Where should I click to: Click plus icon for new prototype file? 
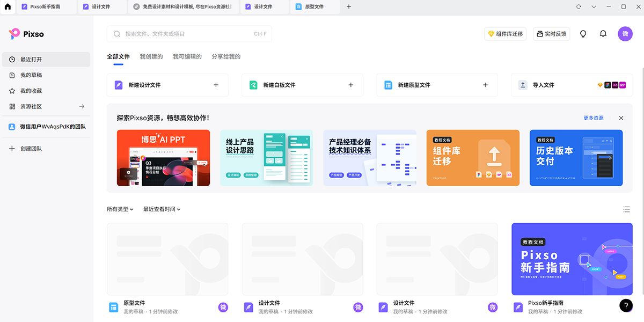(486, 85)
